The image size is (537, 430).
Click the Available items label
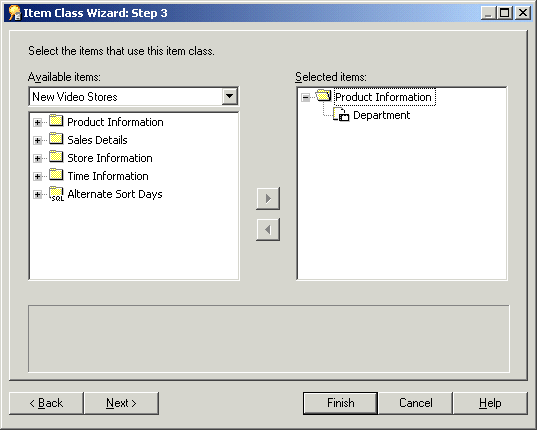click(64, 77)
